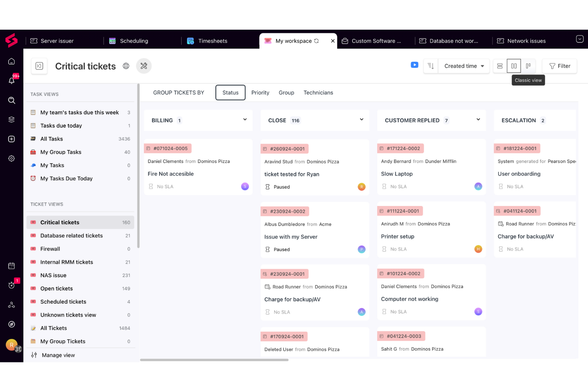This screenshot has width=588, height=392.
Task: Open Settings gear in the sidebar
Action: [12, 158]
